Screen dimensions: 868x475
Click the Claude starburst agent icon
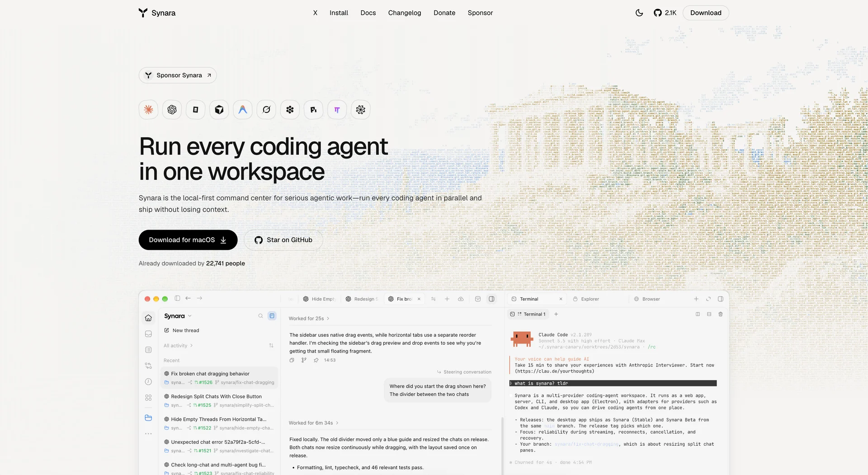point(148,109)
